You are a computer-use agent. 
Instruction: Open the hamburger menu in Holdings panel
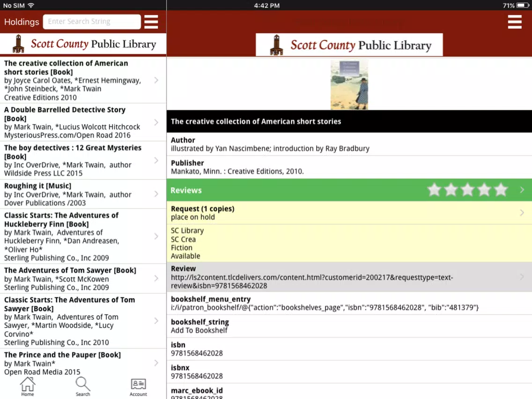click(151, 22)
